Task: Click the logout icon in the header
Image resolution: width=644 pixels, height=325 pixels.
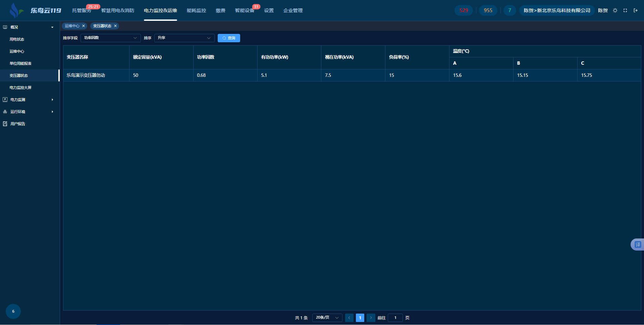Action: pyautogui.click(x=635, y=10)
